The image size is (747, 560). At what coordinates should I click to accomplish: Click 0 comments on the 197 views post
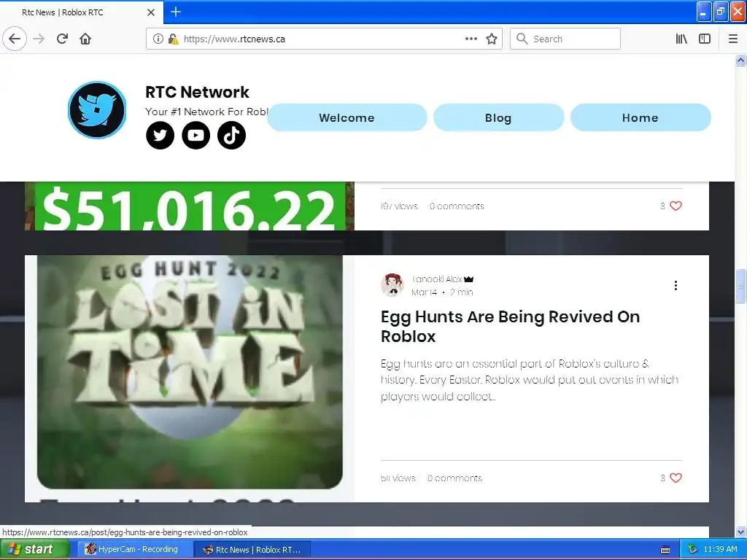coord(457,206)
